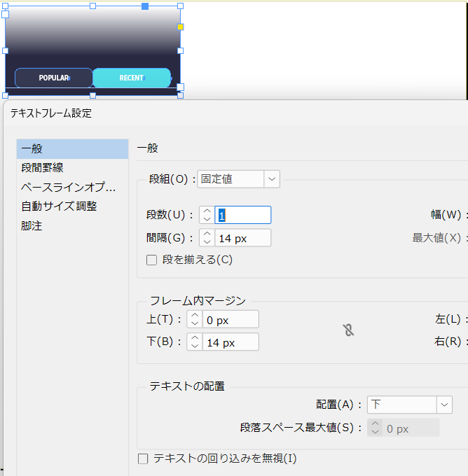Image resolution: width=468 pixels, height=476 pixels.
Task: Select 段間罫線 in the category list
Action: click(42, 167)
